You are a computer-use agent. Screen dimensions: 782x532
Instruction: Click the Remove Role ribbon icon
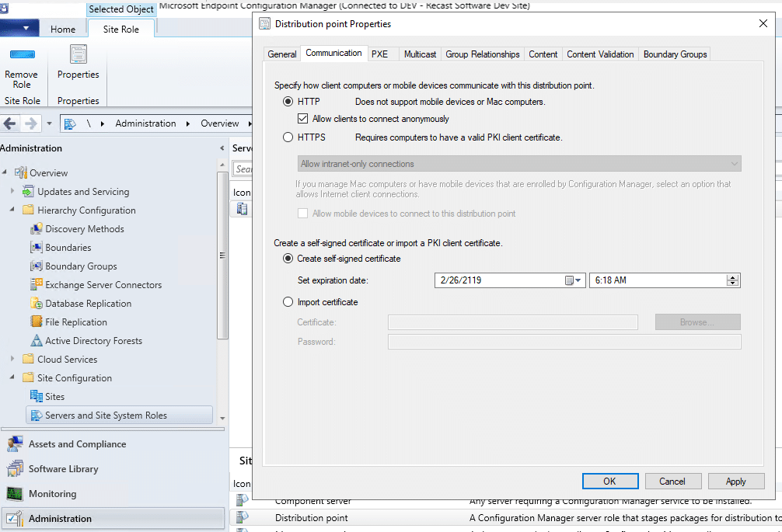point(22,55)
